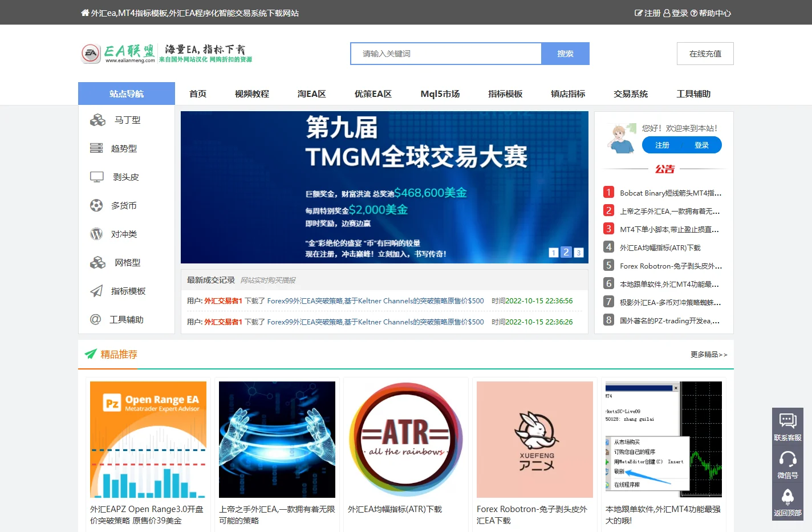812x532 pixels.
Task: Click top bar 注册 link with edit icon
Action: [647, 13]
